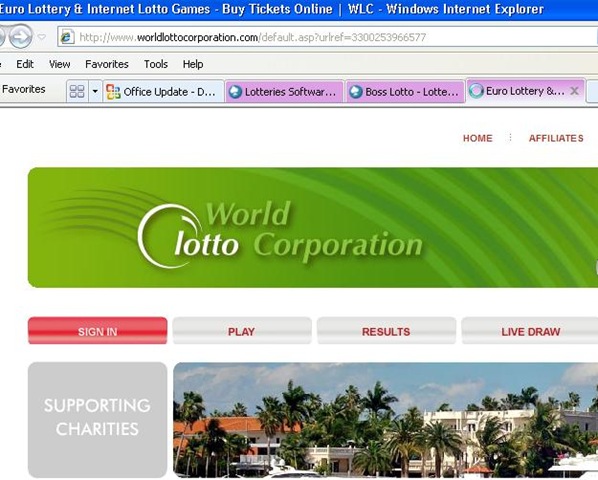Open Quick Tabs grid view icon
598x480 pixels.
coord(77,91)
